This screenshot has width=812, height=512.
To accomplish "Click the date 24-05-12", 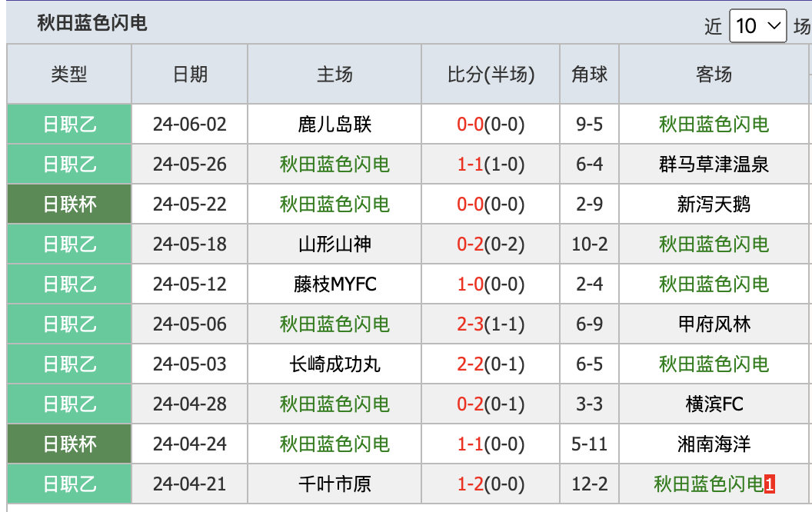I will click(189, 284).
